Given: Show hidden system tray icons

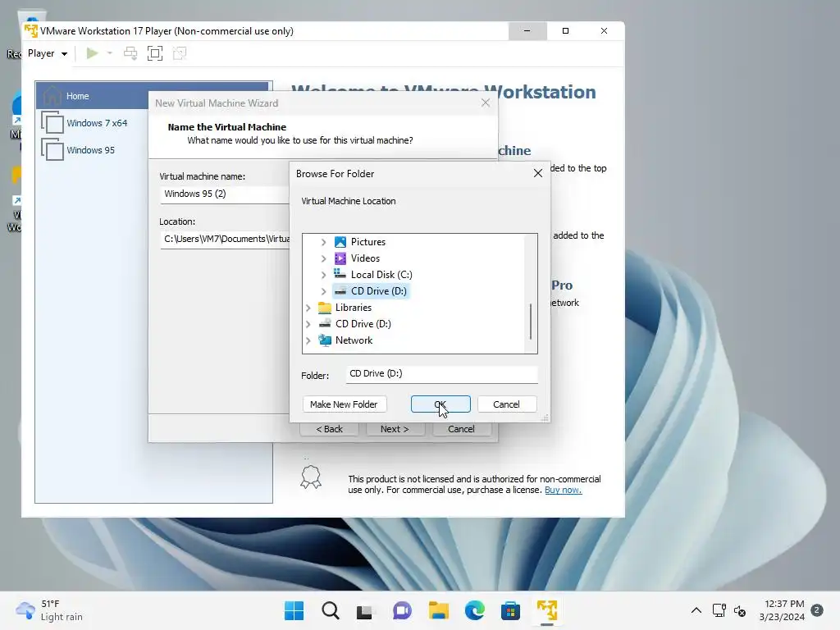Looking at the screenshot, I should 696,610.
